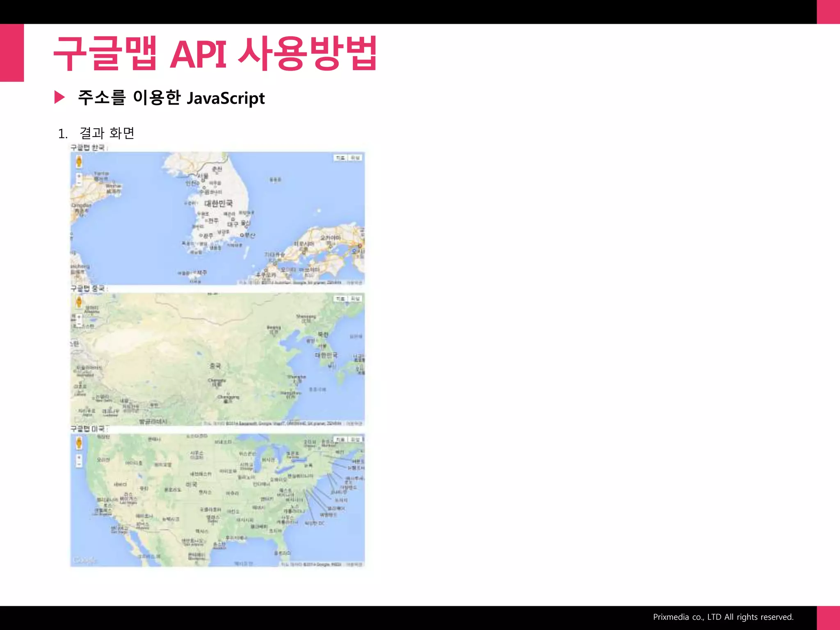Zoom in on the Korea map
The image size is (840, 630).
click(x=79, y=176)
